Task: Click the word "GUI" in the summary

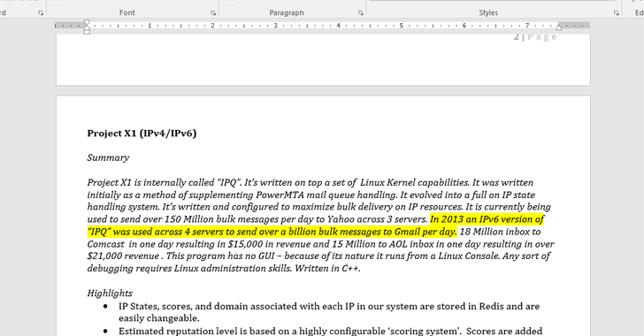Action: coord(266,256)
